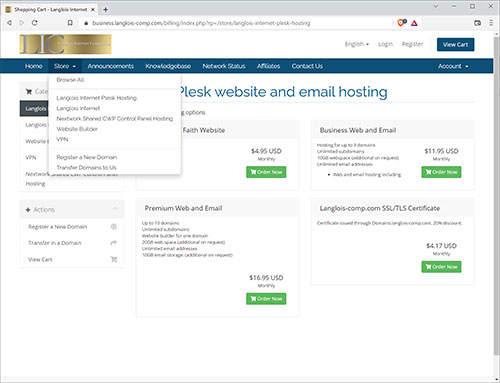Open Knowledgebase in the navbar
The height and width of the screenshot is (383, 500).
[x=168, y=66]
